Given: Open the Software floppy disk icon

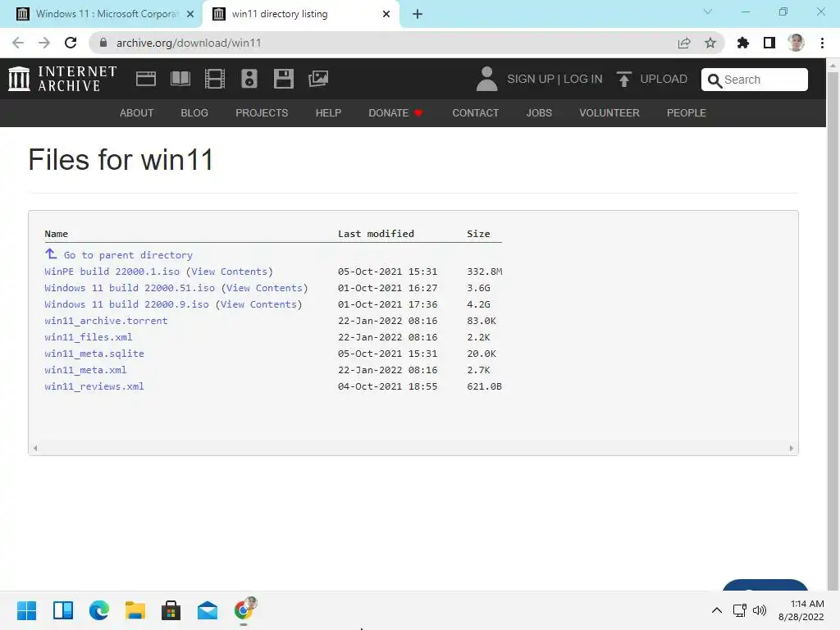Looking at the screenshot, I should click(283, 79).
